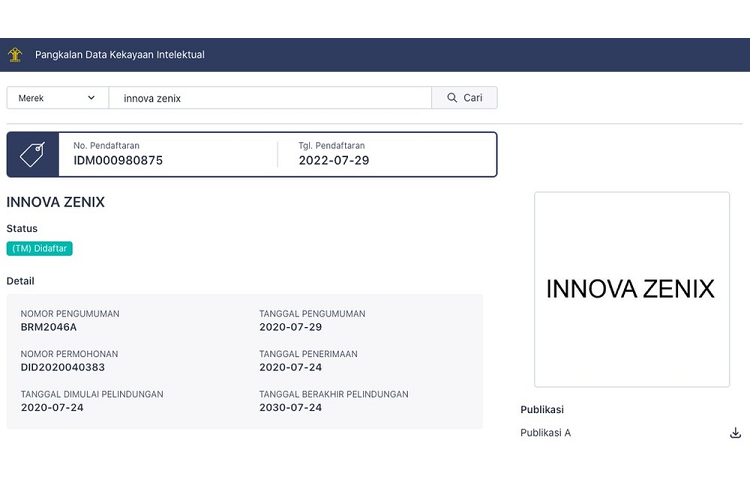Select the Publikasi A entry
Image resolution: width=750 pixels, height=500 pixels.
[x=545, y=433]
